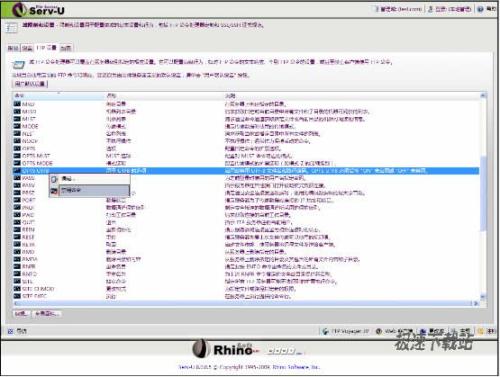This screenshot has width=500, height=377.
Task: Switch to the 限制 tab
Action: coord(13,48)
